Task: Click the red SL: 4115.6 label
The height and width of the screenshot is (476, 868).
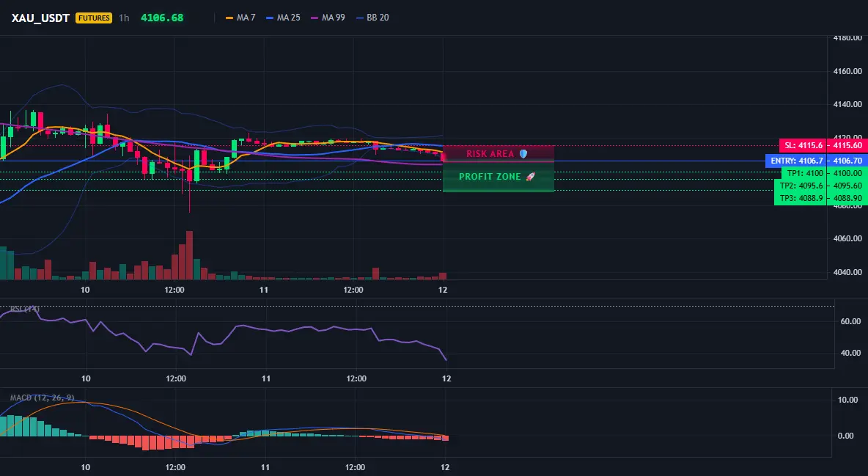Action: 803,146
